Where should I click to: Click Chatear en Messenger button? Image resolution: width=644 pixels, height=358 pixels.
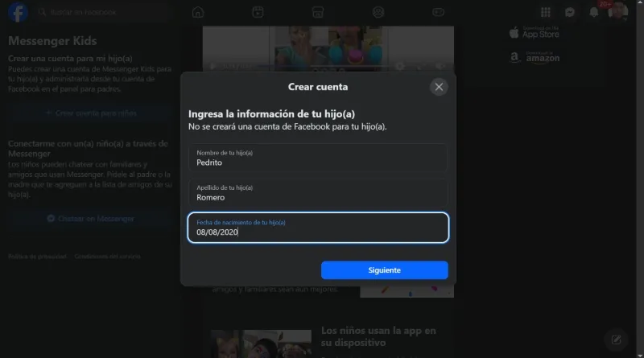[x=91, y=218]
